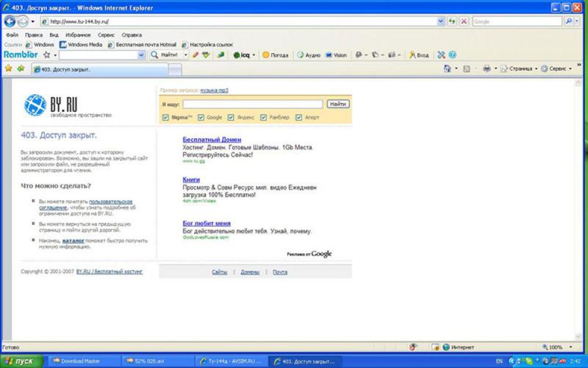Click the Погода weather button
Screen dimensions: 588x368
(x=276, y=54)
